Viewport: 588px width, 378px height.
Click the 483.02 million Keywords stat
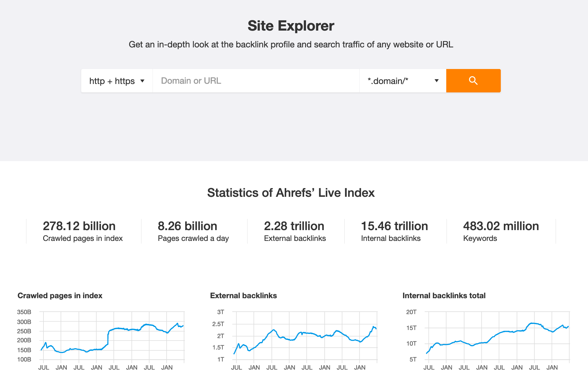501,226
